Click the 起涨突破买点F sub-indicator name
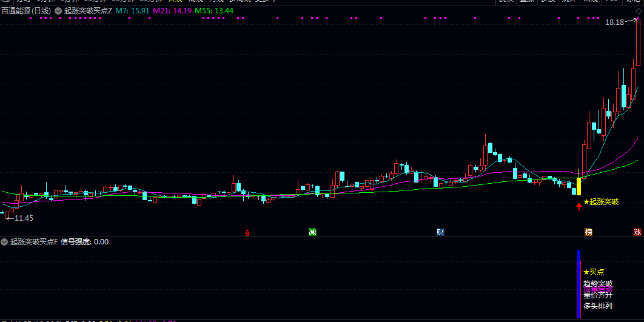 34,242
